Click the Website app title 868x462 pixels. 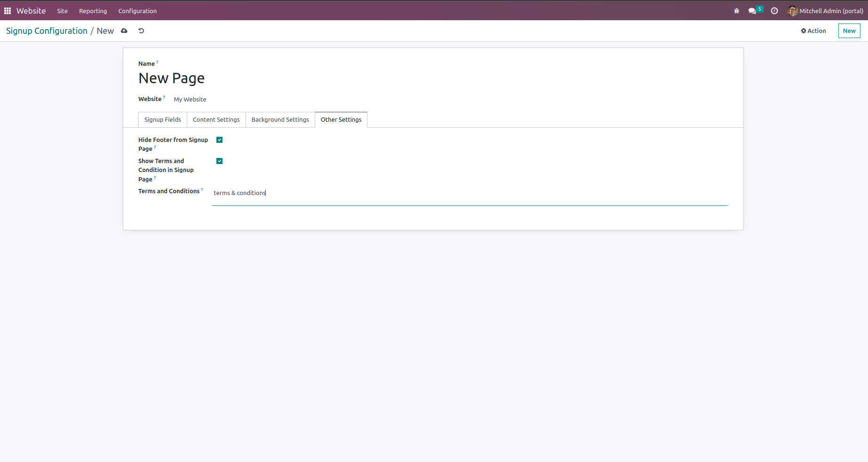click(31, 11)
